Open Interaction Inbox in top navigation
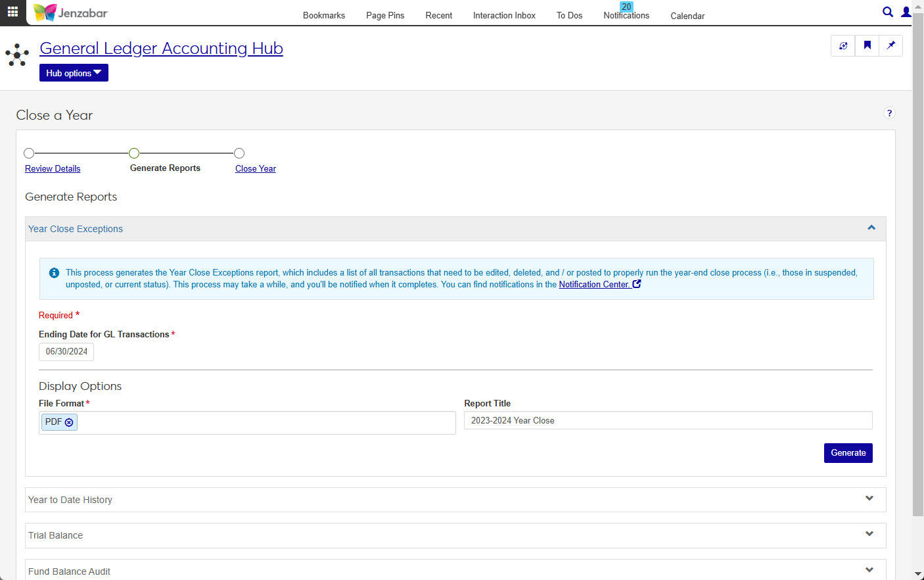This screenshot has height=580, width=924. pyautogui.click(x=504, y=15)
